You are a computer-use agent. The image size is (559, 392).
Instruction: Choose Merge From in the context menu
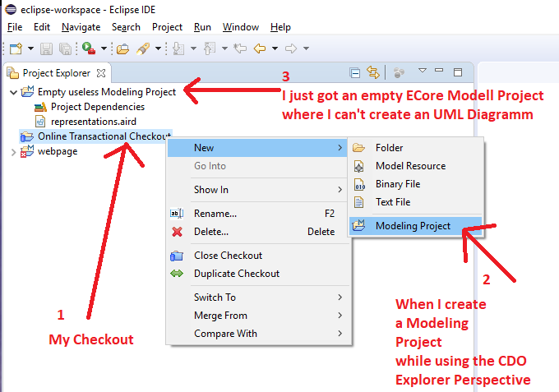point(259,316)
